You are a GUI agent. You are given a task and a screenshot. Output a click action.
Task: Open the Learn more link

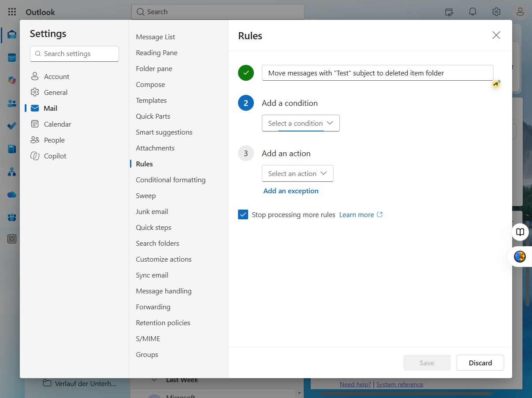pos(361,214)
